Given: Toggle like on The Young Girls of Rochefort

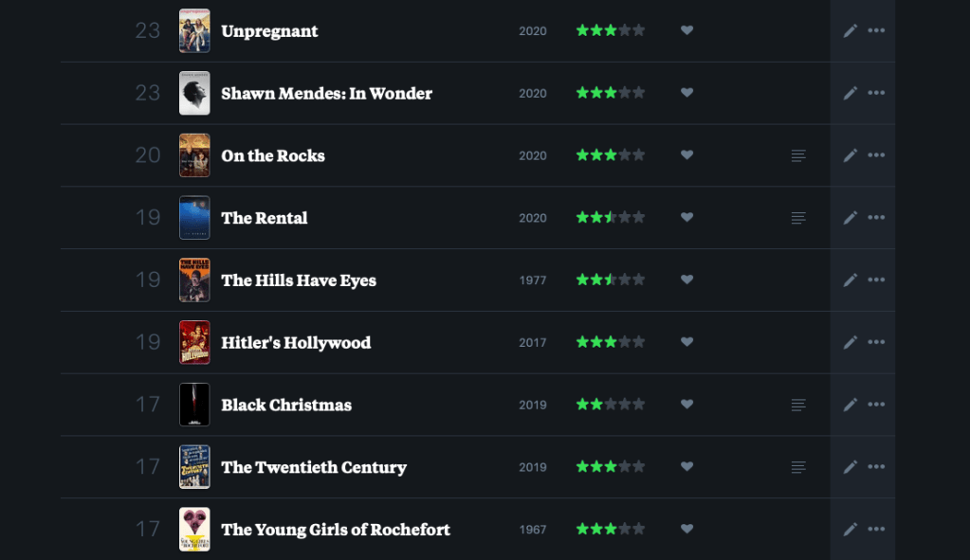Looking at the screenshot, I should (x=687, y=529).
